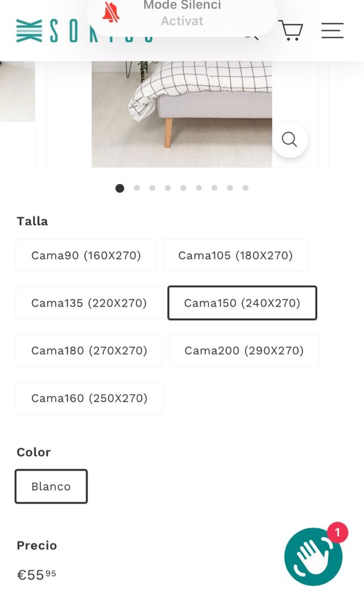Select size Cama105 (180X270)
Image resolution: width=364 pixels, height=597 pixels.
(235, 256)
